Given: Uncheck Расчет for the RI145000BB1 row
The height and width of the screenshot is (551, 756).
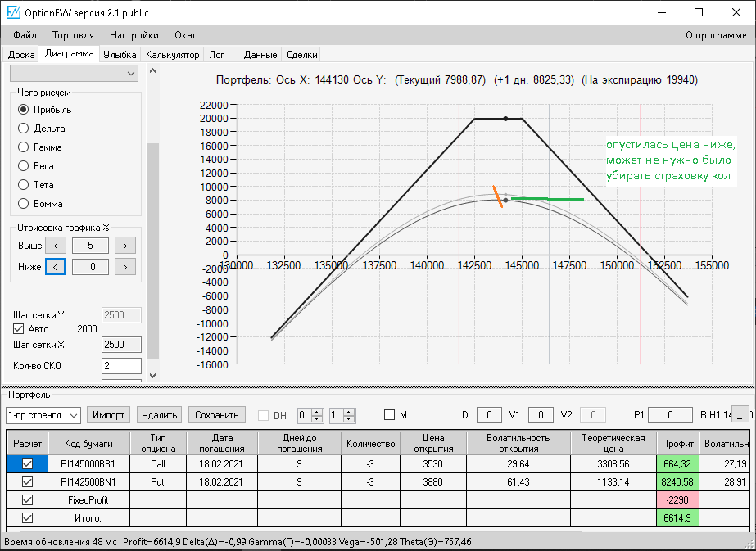Looking at the screenshot, I should (28, 464).
